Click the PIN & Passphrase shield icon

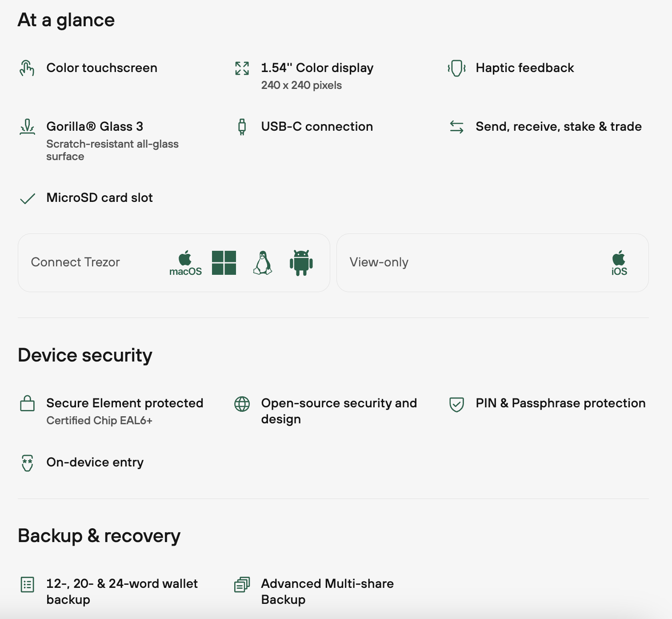tap(456, 404)
